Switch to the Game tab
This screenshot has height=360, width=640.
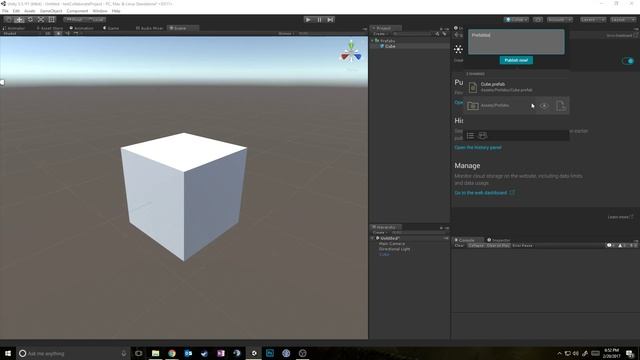(x=111, y=28)
